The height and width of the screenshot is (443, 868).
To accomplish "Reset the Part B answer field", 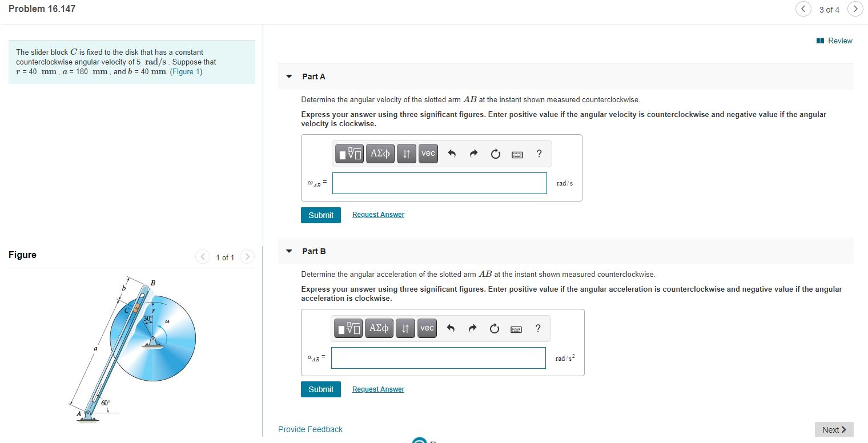I will [493, 328].
